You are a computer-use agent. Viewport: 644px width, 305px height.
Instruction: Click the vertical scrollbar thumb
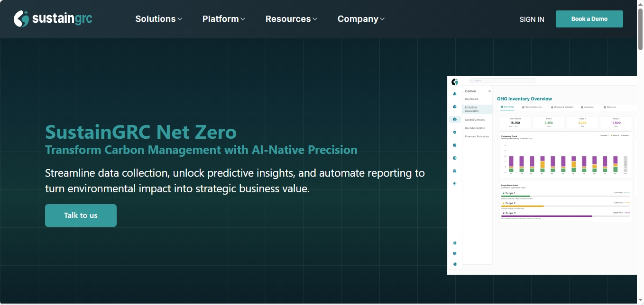point(640,29)
